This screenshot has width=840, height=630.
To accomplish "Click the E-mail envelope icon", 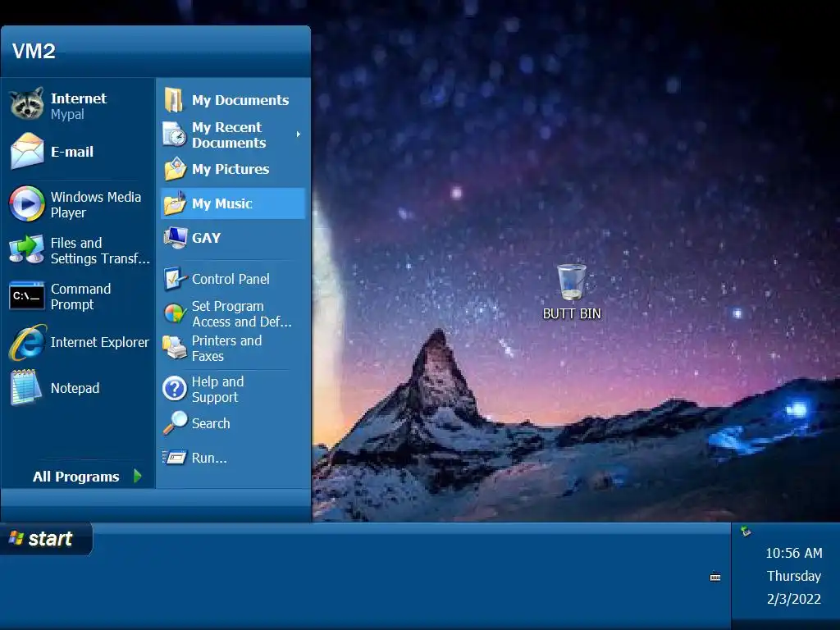I will point(27,151).
